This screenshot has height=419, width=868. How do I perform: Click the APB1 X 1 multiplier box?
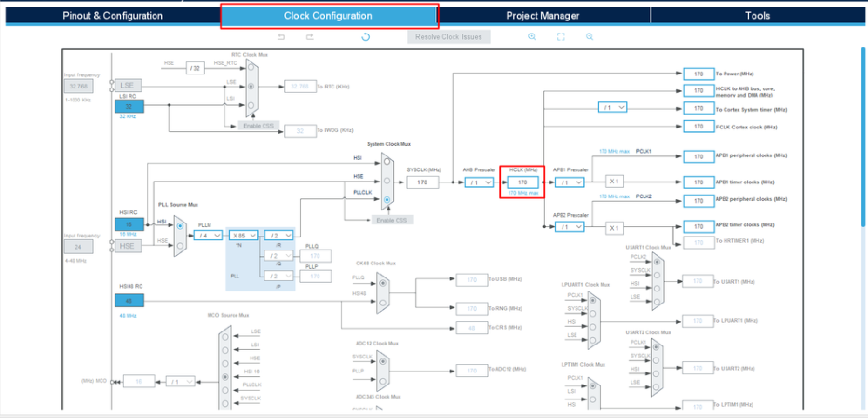coord(614,182)
